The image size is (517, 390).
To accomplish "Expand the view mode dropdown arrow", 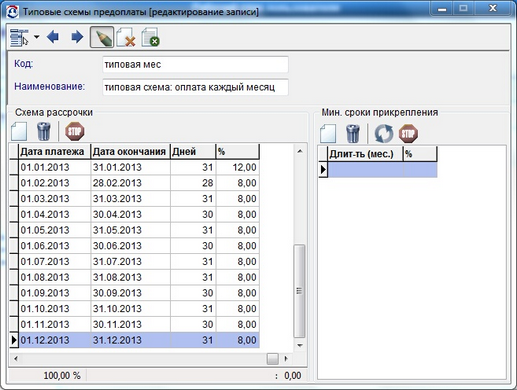I will (36, 37).
